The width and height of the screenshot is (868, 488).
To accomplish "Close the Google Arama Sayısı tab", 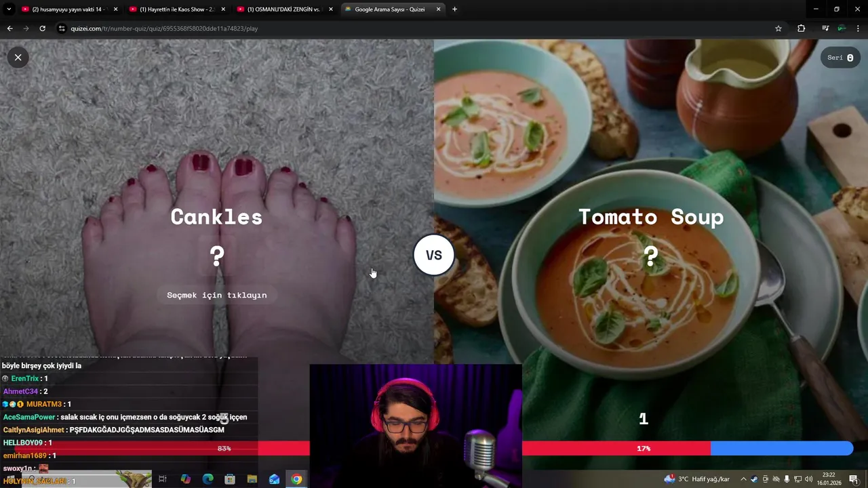I will [438, 9].
